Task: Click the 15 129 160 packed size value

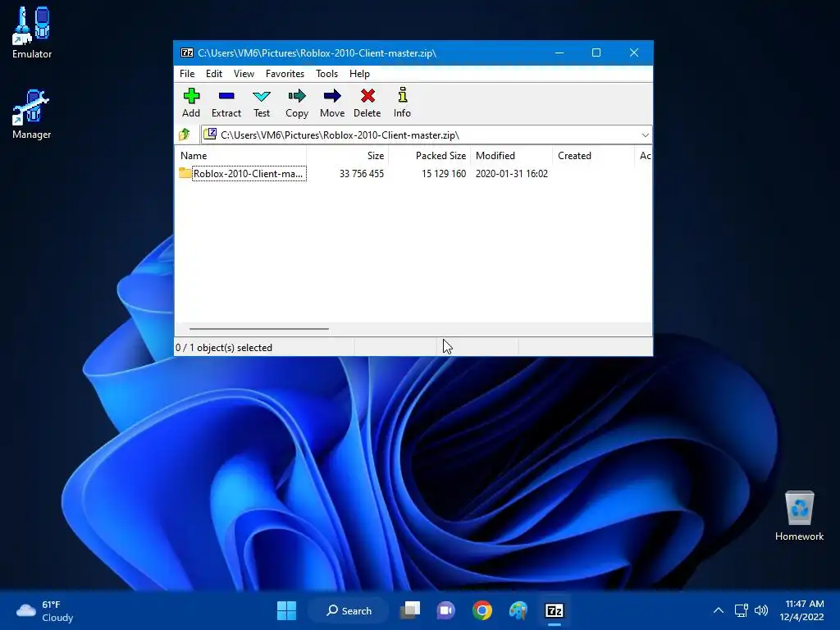Action: click(444, 174)
